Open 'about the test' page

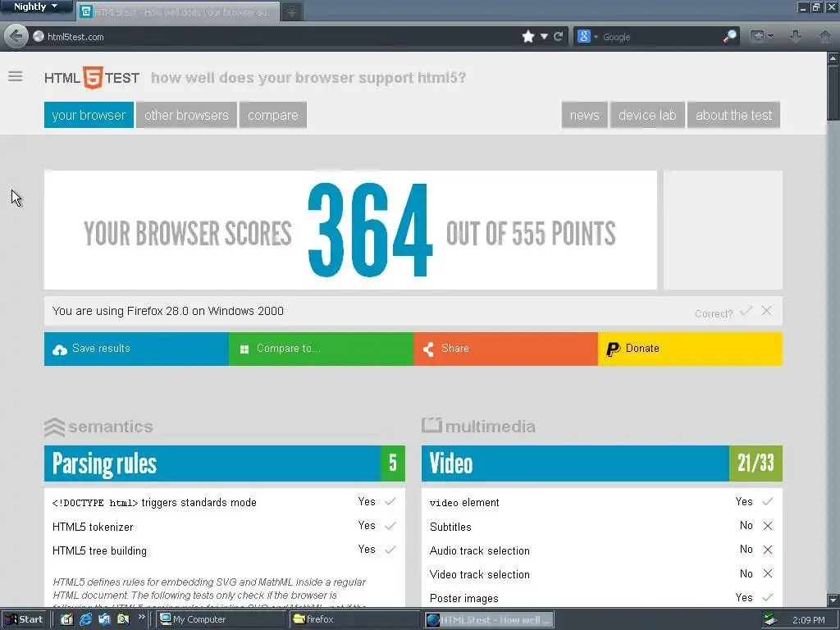(734, 115)
